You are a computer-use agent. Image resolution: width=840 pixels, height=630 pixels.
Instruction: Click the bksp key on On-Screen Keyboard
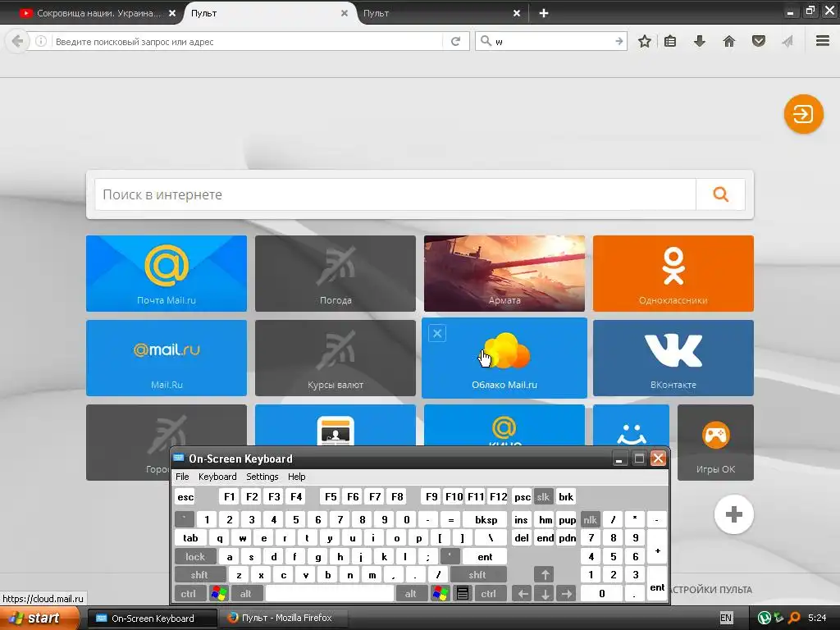[x=486, y=519]
